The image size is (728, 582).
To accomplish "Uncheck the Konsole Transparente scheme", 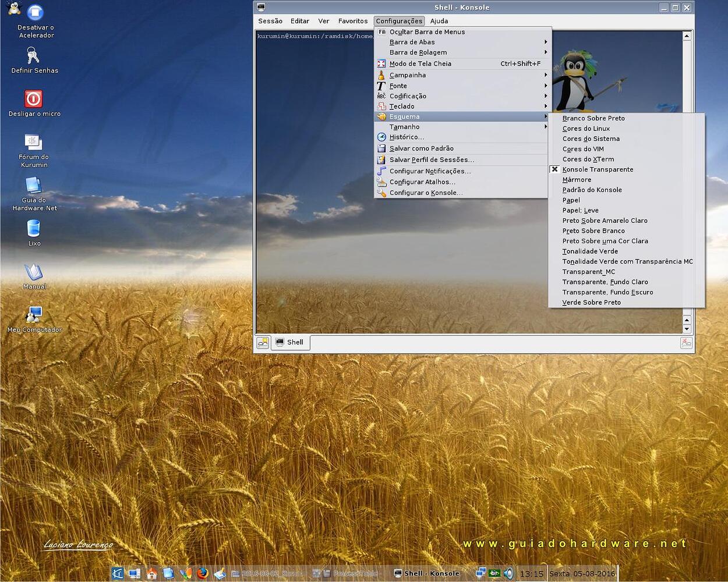I will point(598,169).
